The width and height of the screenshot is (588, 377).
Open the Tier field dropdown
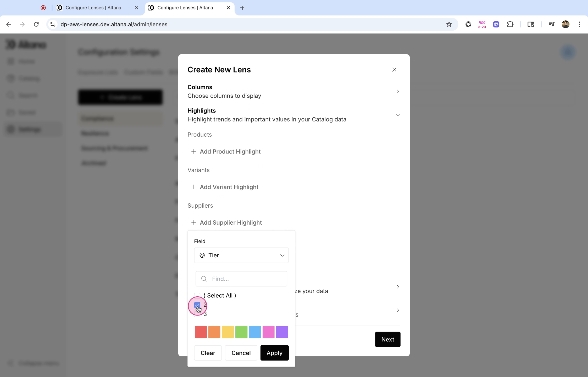click(x=241, y=255)
